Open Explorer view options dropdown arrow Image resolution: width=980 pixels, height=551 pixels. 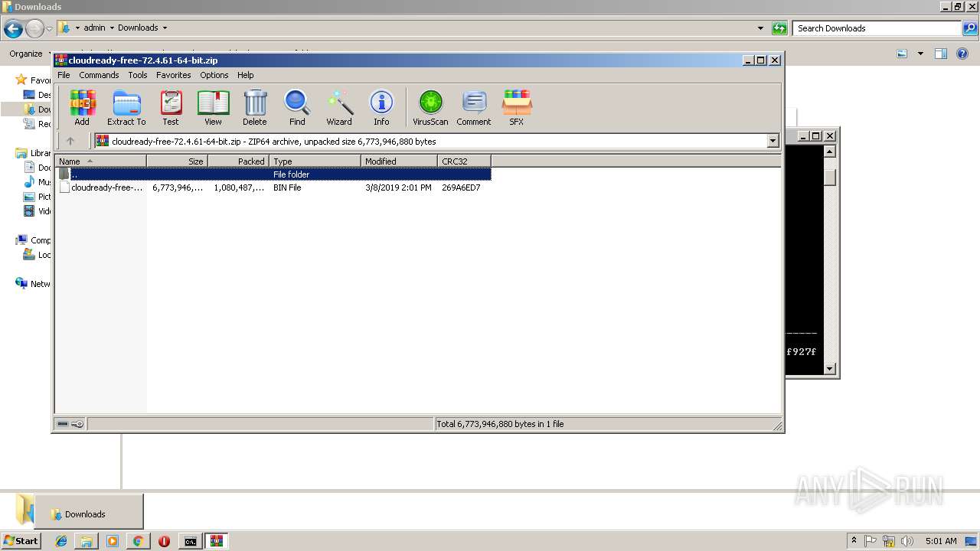[x=920, y=54]
